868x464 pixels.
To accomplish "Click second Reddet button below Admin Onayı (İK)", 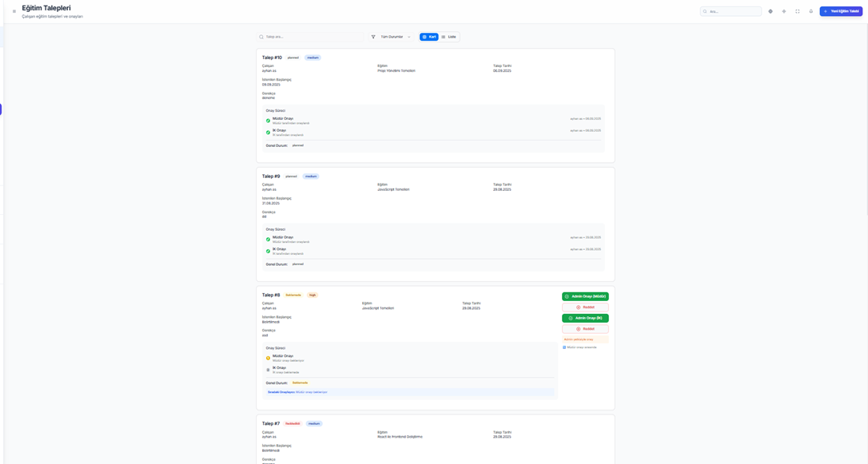I will (585, 329).
